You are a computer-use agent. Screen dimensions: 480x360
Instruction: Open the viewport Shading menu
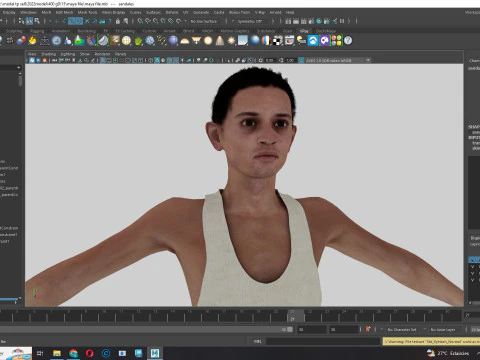coord(48,54)
